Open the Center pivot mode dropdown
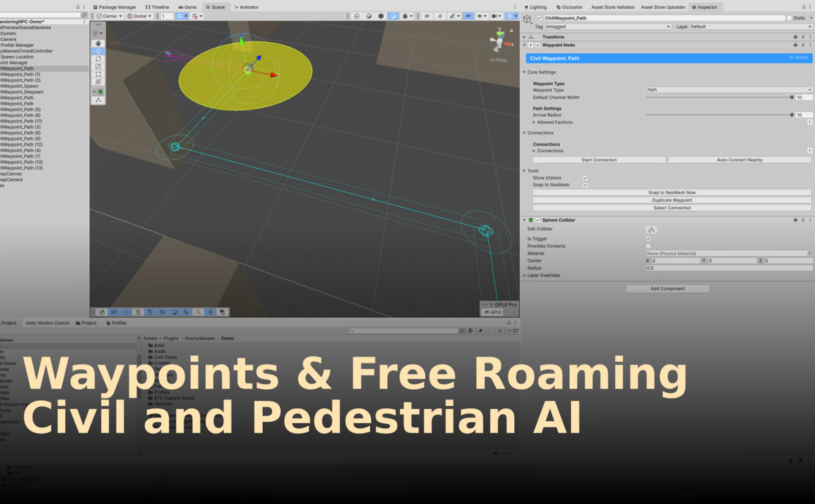 coord(109,16)
